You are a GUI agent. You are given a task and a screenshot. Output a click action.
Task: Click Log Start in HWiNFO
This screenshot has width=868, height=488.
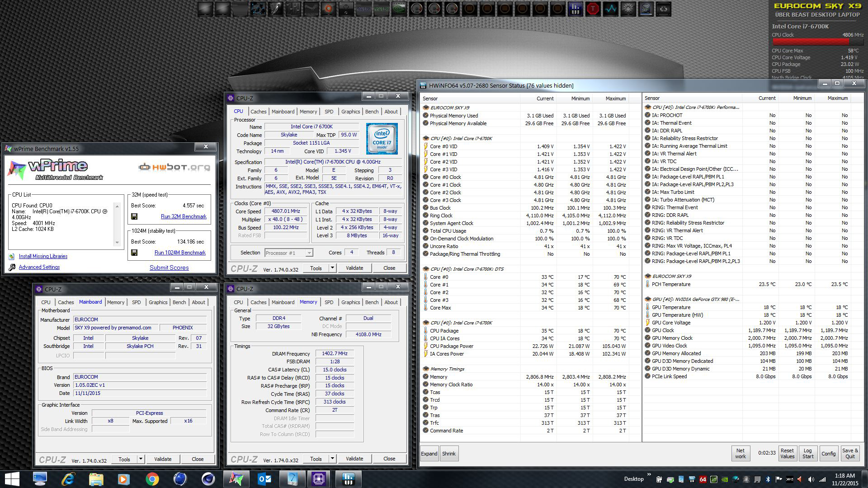pyautogui.click(x=808, y=454)
